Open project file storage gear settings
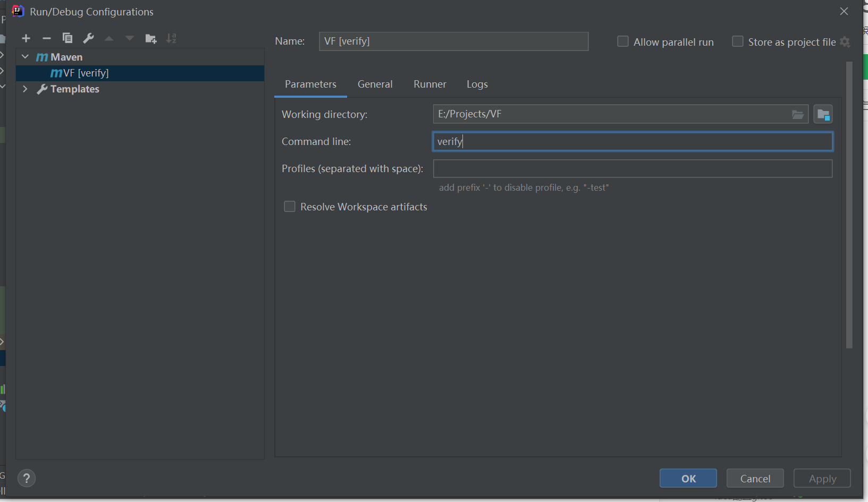 click(845, 42)
